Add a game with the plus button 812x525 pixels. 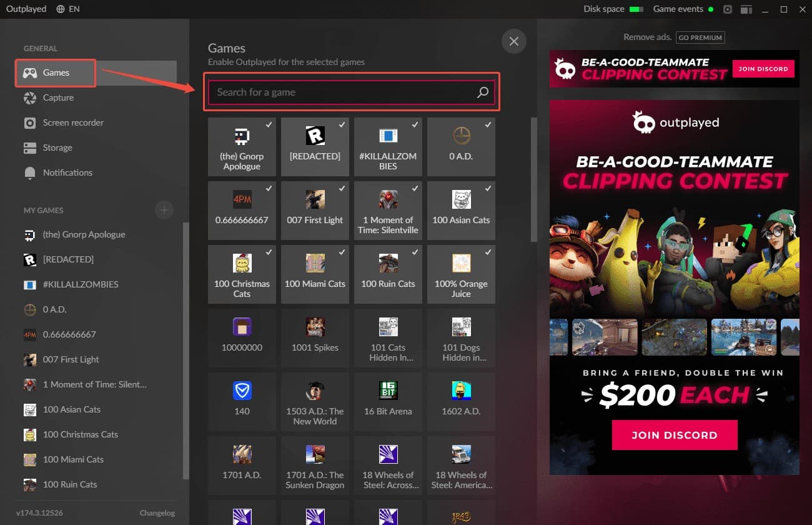coord(164,210)
